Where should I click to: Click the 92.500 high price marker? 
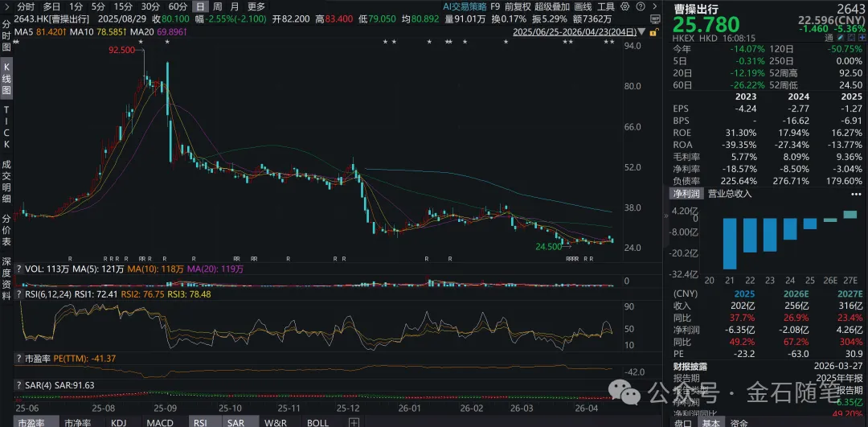[x=121, y=50]
